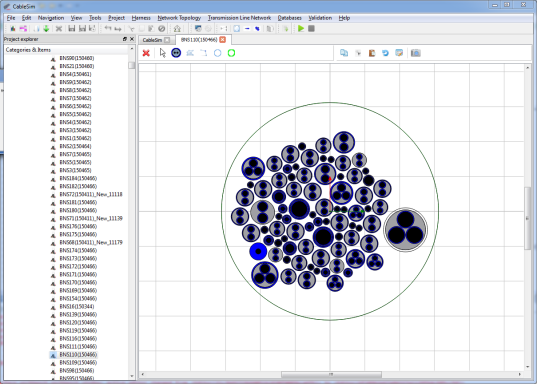The width and height of the screenshot is (537, 384).
Task: Click the blue square outline icon
Action: tap(237, 29)
